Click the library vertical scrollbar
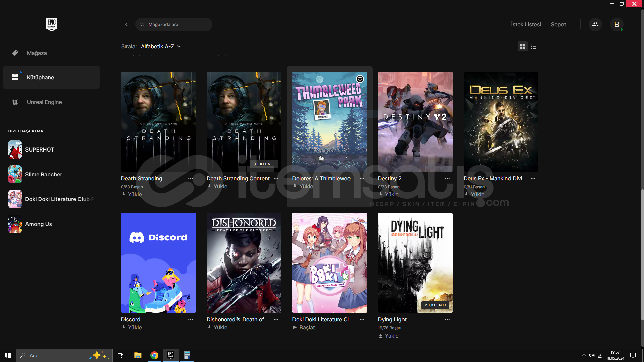The width and height of the screenshot is (644, 362). (642, 255)
